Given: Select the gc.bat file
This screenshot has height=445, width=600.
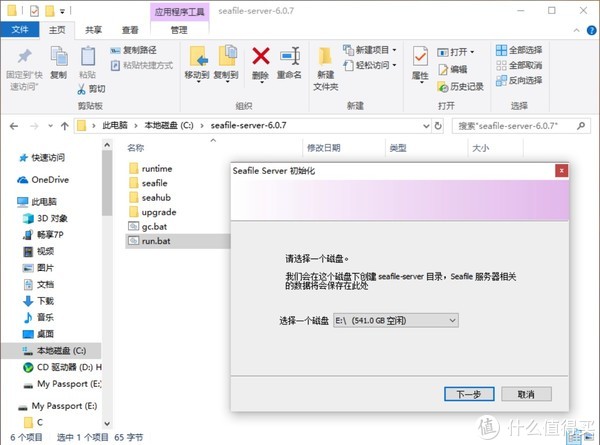Looking at the screenshot, I should tap(148, 227).
